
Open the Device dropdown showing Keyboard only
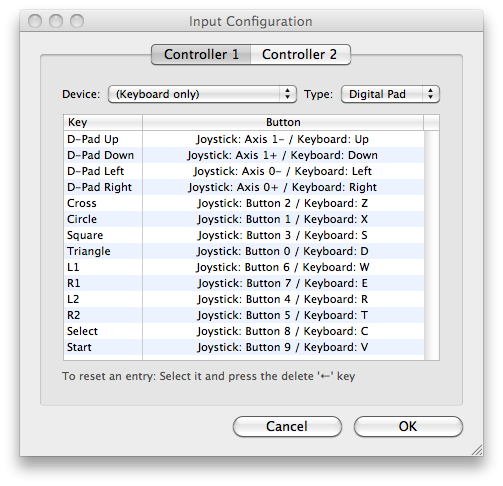click(202, 94)
